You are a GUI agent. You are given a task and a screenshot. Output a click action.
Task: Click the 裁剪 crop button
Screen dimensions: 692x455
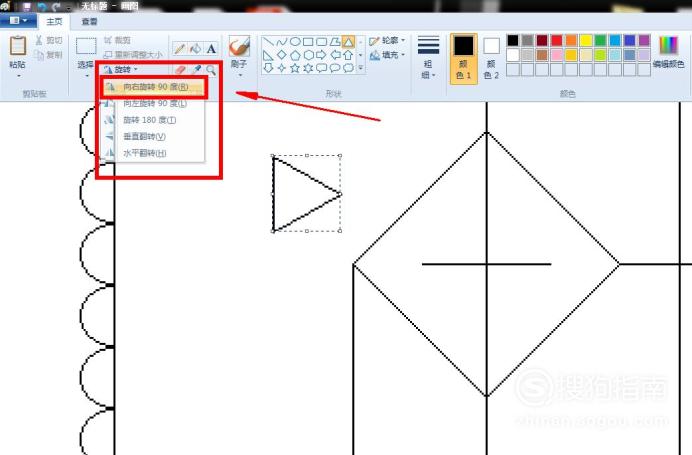(117, 41)
